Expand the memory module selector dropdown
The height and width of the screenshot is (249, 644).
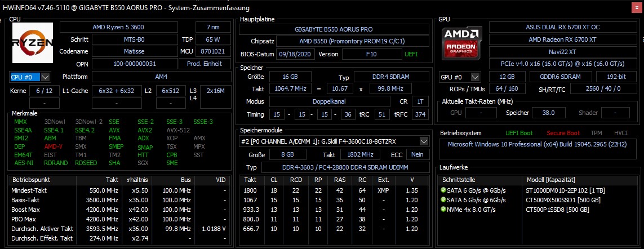click(x=424, y=141)
